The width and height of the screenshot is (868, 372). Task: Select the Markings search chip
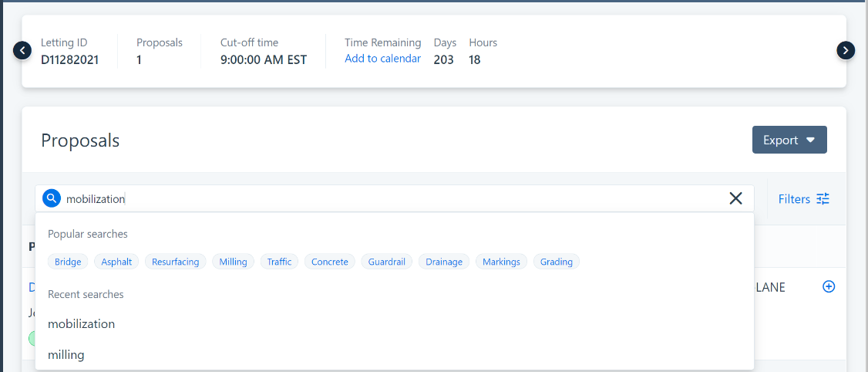point(501,262)
